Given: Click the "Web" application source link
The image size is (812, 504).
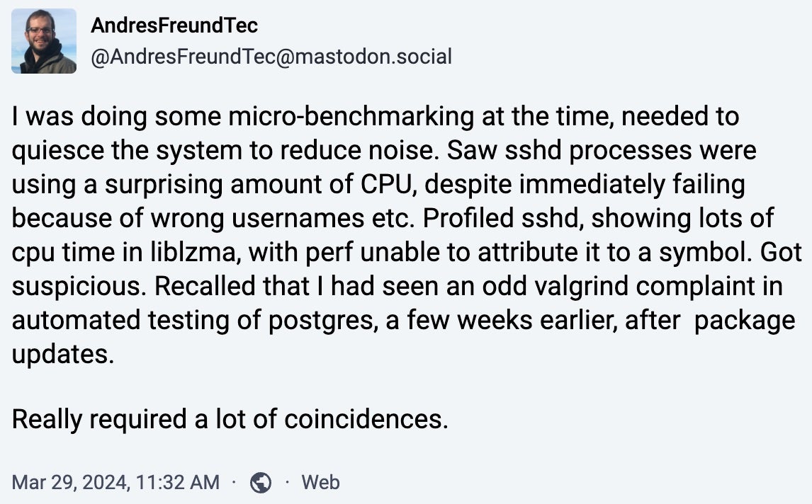Looking at the screenshot, I should 320,483.
